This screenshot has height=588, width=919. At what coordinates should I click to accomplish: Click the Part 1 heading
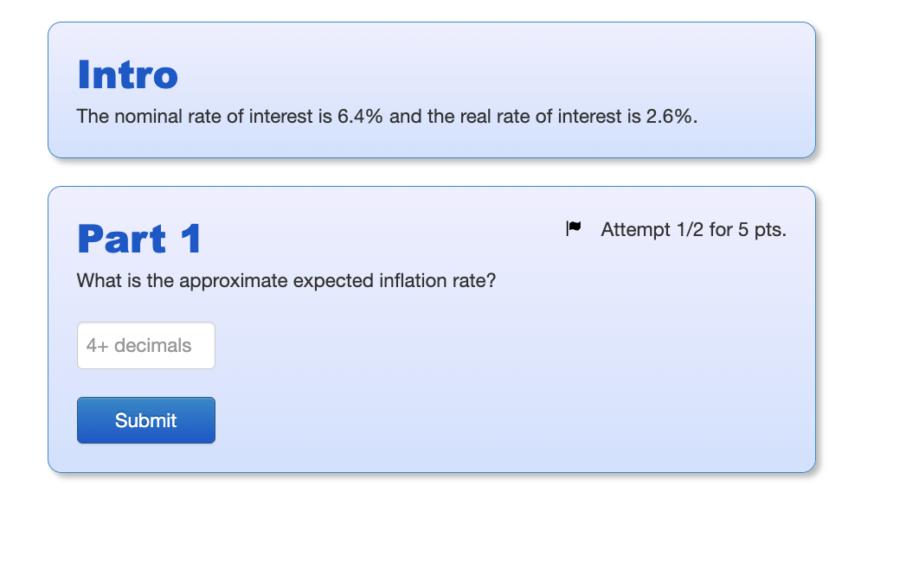tap(138, 240)
